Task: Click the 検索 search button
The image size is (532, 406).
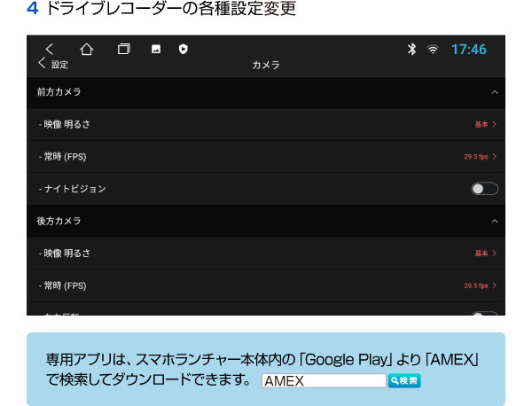Action: tap(404, 380)
